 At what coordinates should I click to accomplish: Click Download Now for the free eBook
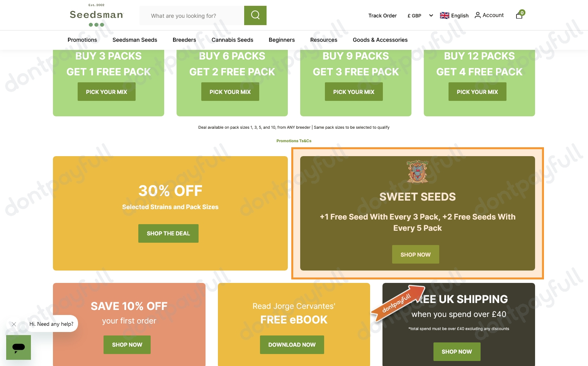click(292, 344)
